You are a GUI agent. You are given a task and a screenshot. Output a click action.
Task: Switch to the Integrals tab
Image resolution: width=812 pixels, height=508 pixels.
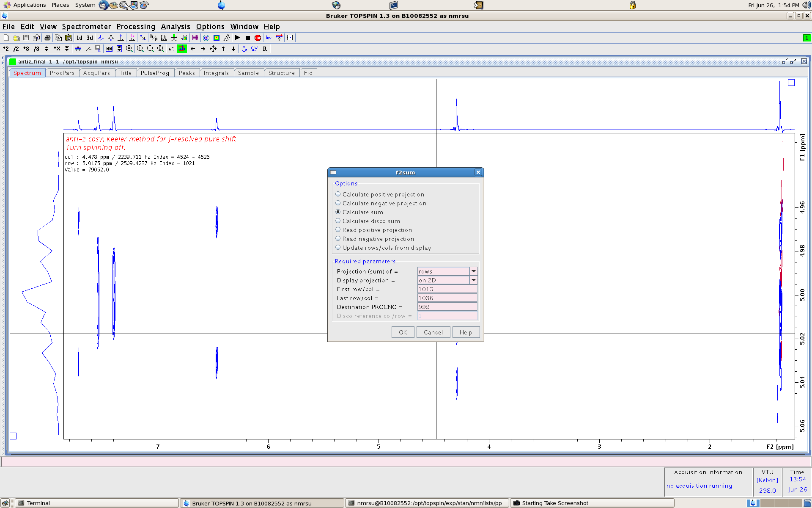tap(216, 73)
